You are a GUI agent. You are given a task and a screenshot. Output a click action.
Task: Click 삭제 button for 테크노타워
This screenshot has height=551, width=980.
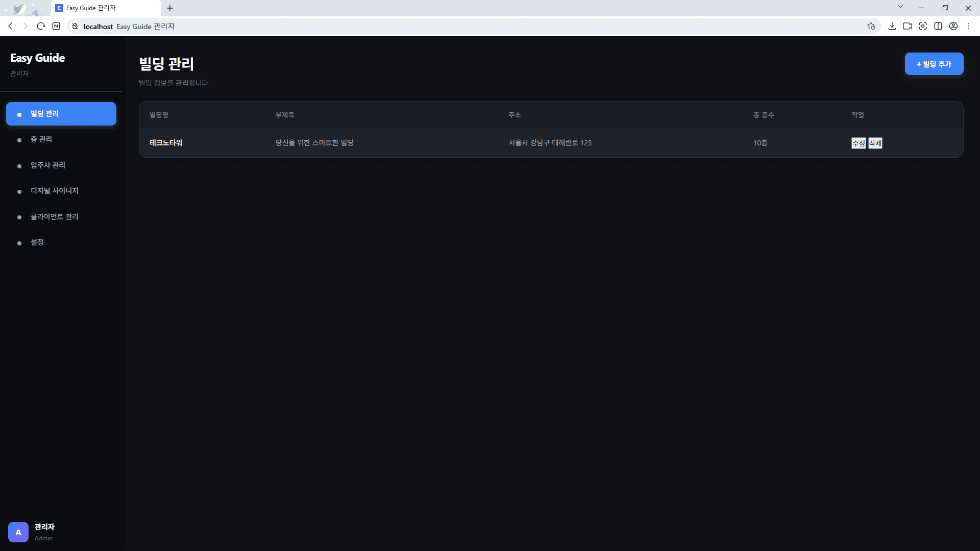875,143
